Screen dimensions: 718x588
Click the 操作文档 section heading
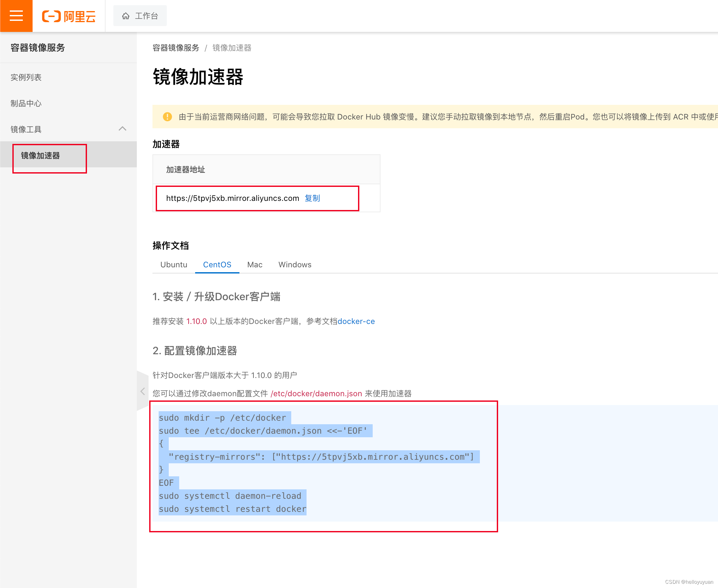click(171, 245)
